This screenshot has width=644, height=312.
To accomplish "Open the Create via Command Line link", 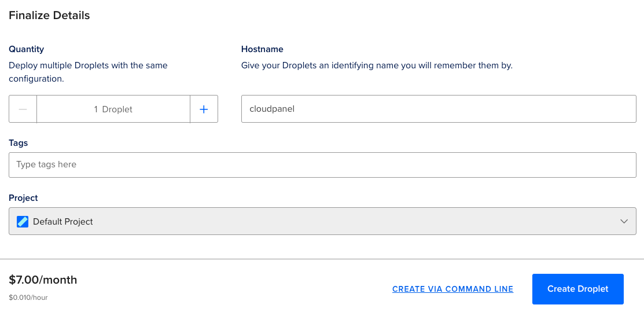I will (452, 289).
